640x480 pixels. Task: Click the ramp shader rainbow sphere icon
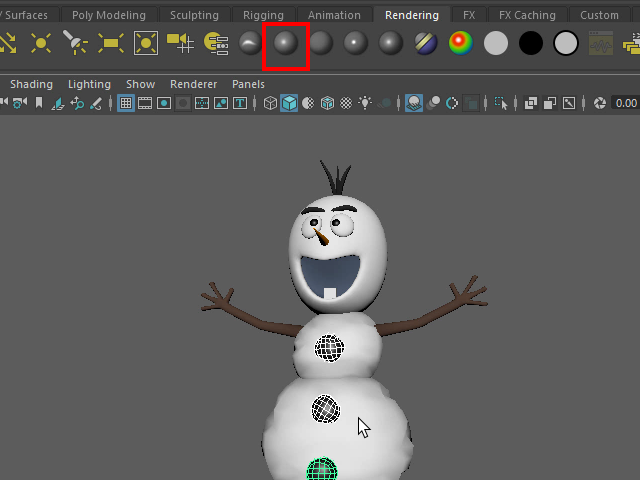pos(460,43)
